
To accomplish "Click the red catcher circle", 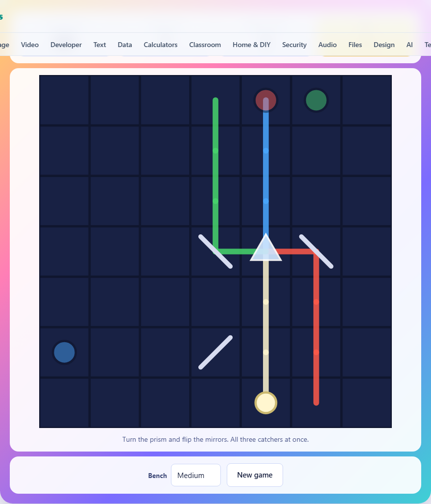I will pyautogui.click(x=266, y=101).
